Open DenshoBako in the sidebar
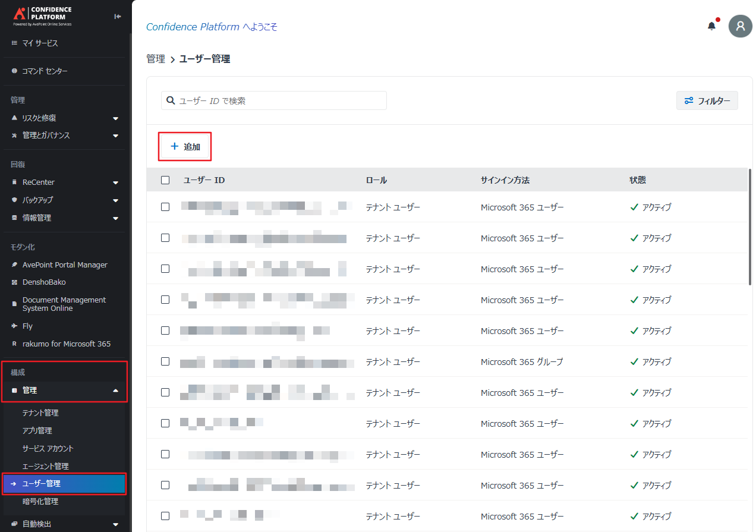The height and width of the screenshot is (532, 756). 44,282
